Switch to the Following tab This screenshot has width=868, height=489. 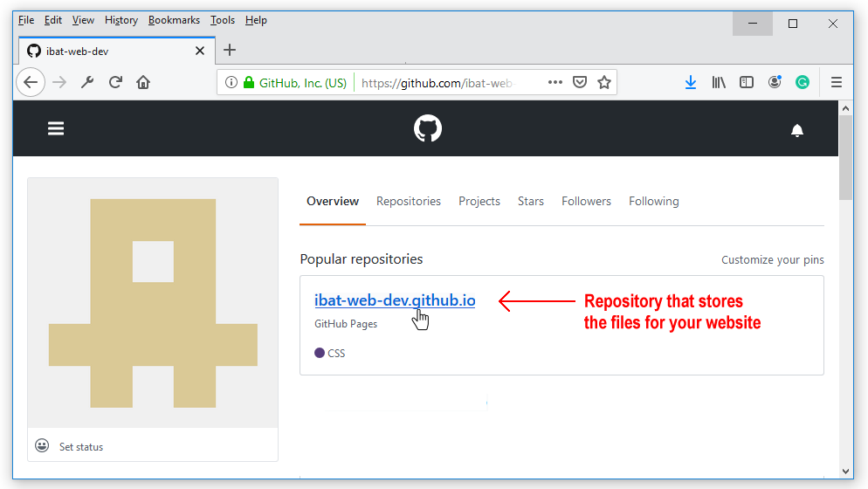(x=654, y=201)
